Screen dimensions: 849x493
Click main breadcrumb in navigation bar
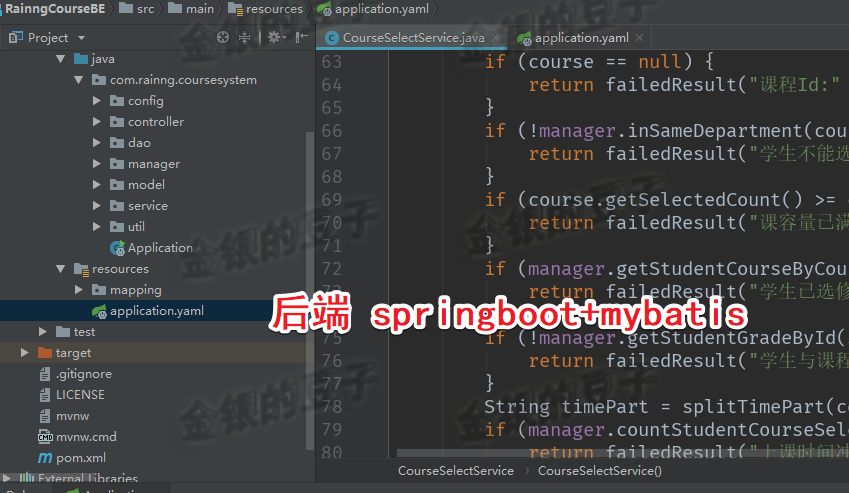tap(200, 9)
